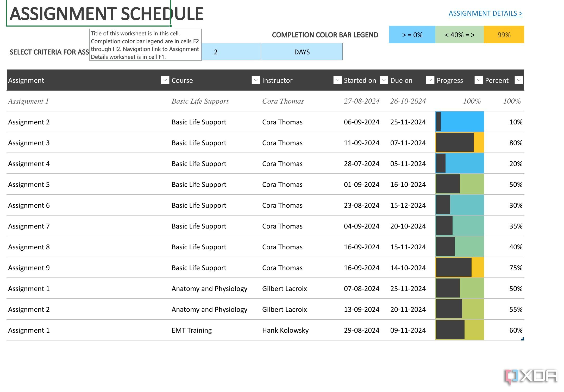
Task: Click Cora Thomas in the Assignment 6 row
Action: [x=282, y=205]
